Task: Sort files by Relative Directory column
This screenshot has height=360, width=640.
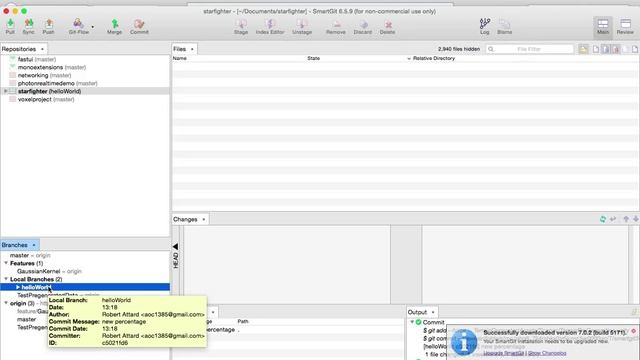Action: coord(433,58)
